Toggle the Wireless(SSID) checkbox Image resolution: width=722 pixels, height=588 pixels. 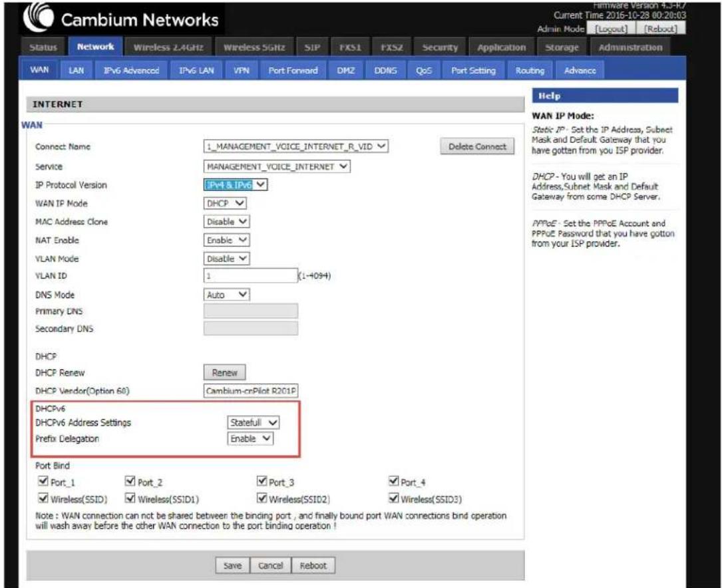click(43, 498)
